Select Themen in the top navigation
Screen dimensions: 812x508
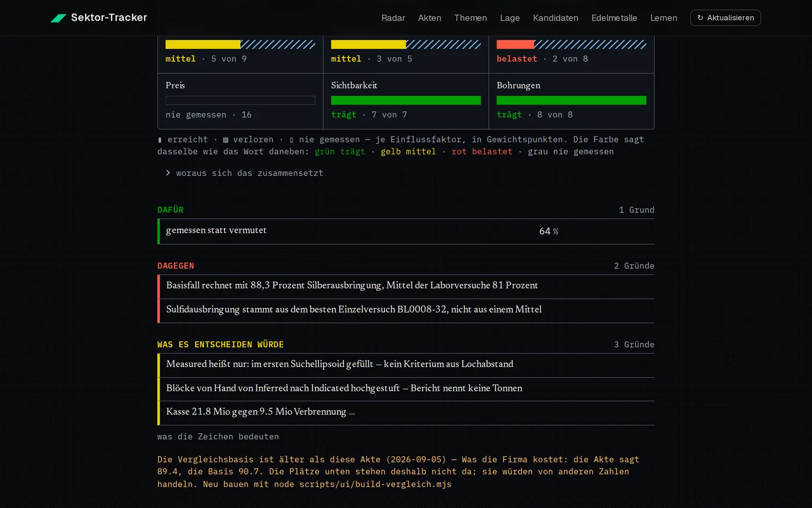470,18
